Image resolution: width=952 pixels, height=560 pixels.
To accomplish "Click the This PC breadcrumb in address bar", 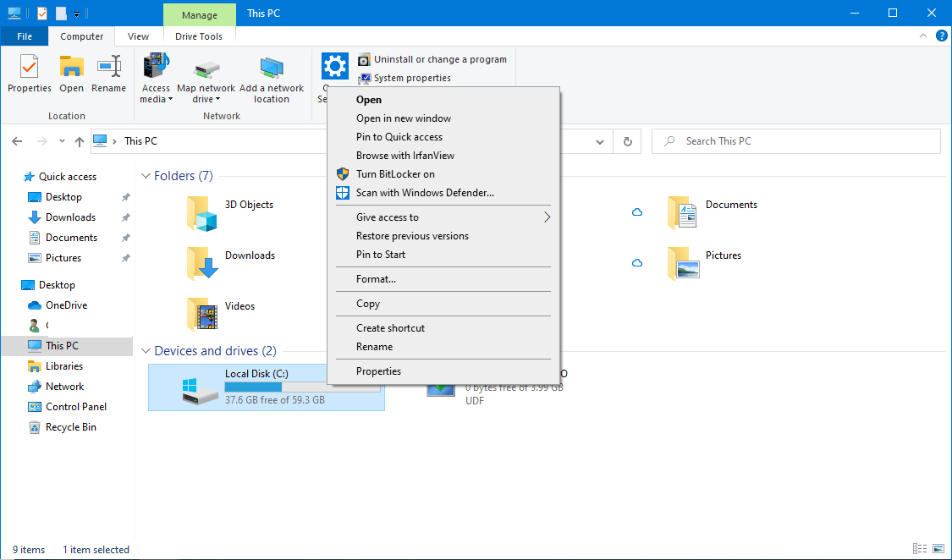I will tap(140, 141).
